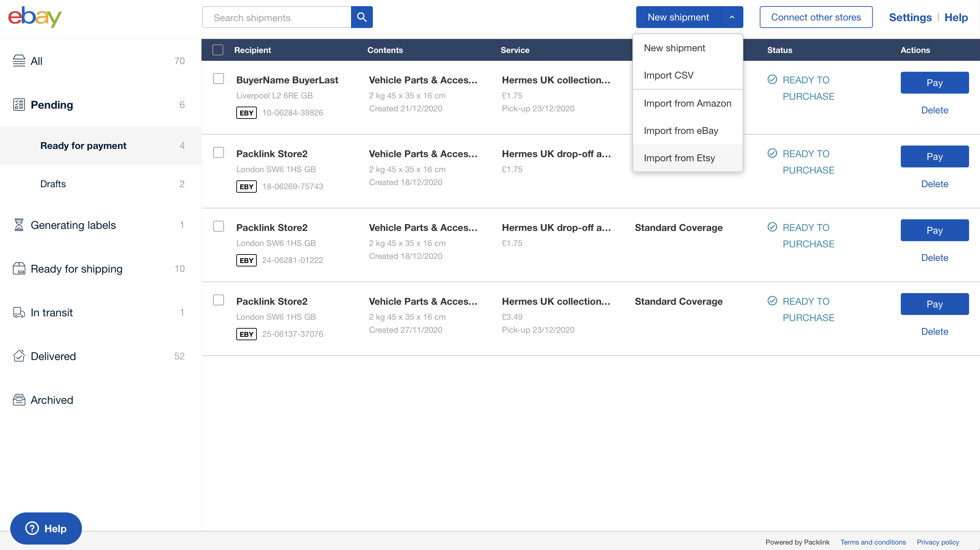Click the Contents column header
This screenshot has width=980, height=550.
click(385, 50)
